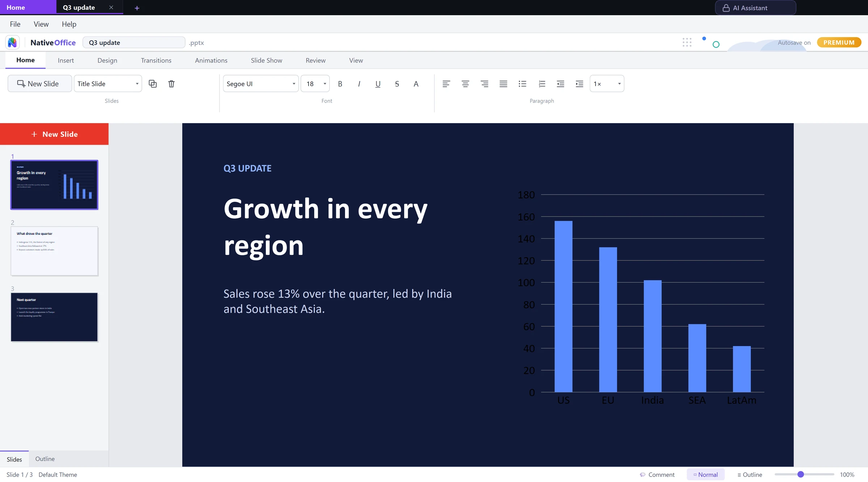Align text right
868x482 pixels.
(x=484, y=84)
